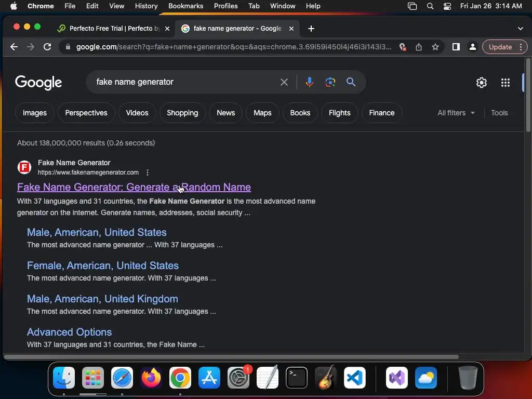Open System Settings from the Dock
This screenshot has height=399, width=532.
238,378
